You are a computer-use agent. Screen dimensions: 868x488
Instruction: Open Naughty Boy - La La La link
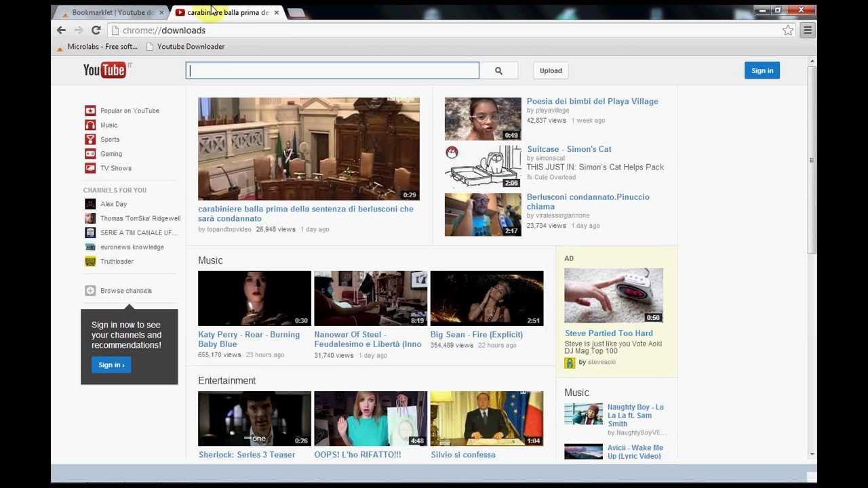[635, 415]
